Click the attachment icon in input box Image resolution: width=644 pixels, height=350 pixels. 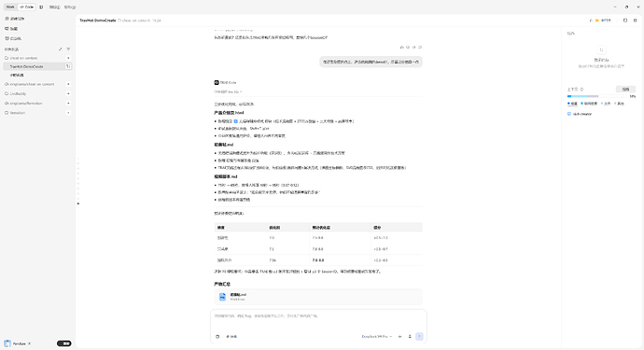click(x=217, y=336)
